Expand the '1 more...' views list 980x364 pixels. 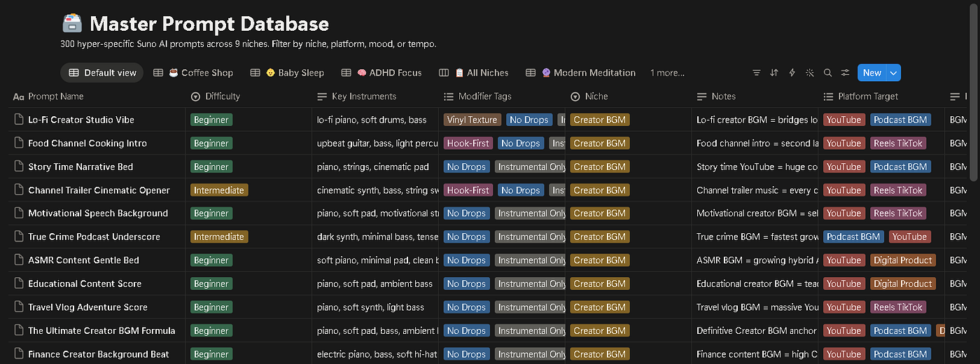click(667, 73)
